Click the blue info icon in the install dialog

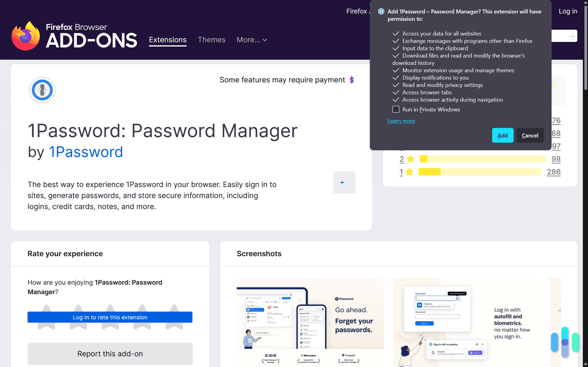(381, 11)
